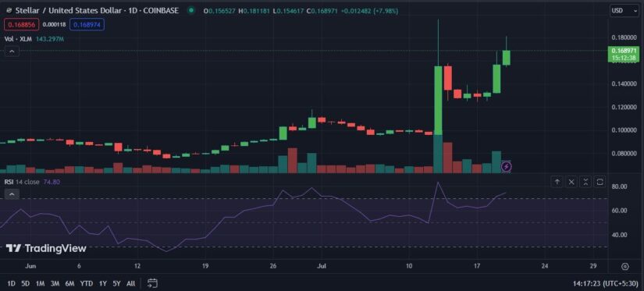Collapse the main chart indicator legend
Screen dimensions: 644x291
[x=12, y=51]
